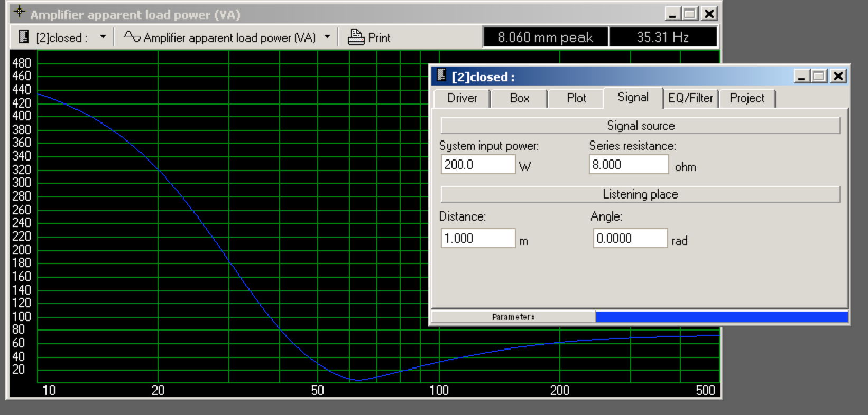Minimize the Amplifier apparent load power window
Screen dimensions: 868x415
pyautogui.click(x=672, y=14)
